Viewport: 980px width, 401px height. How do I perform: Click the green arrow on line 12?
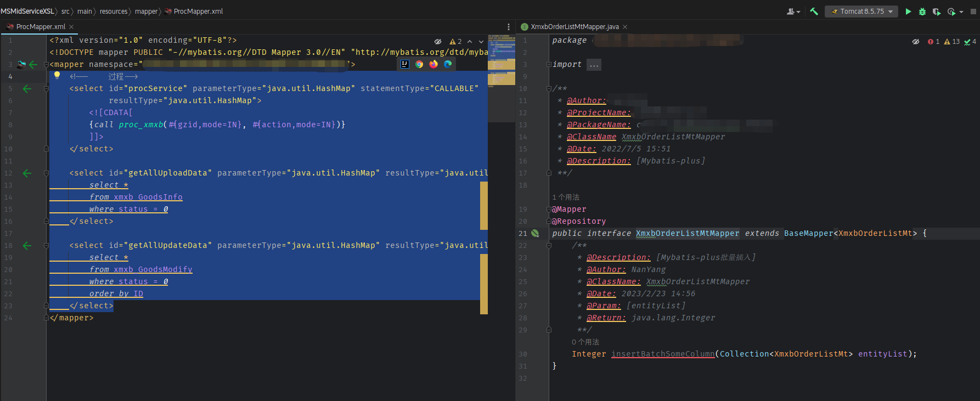click(27, 173)
